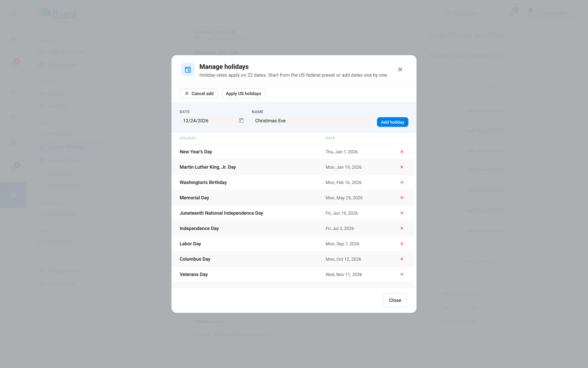
Task: Open Login & Devices in sidebar
Action: coord(66,52)
